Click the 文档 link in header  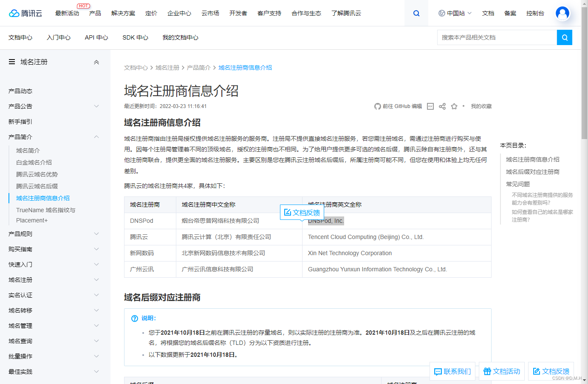click(488, 13)
